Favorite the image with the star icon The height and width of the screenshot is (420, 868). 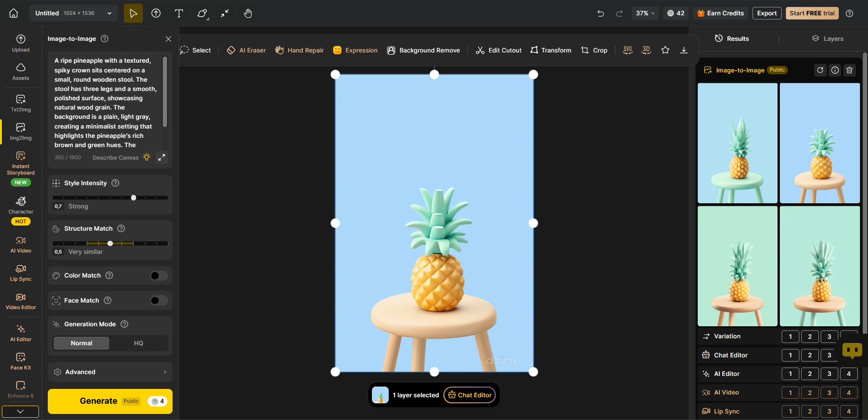tap(665, 50)
